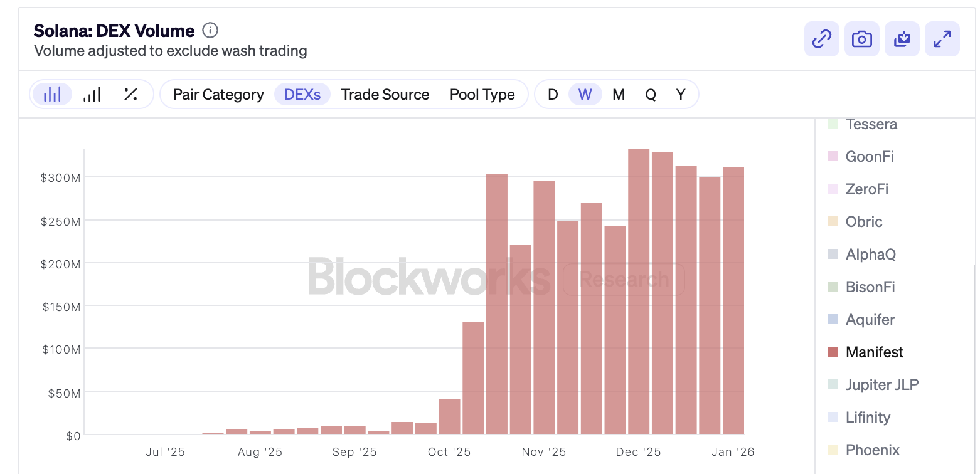Download chart data using the download icon
980x474 pixels.
click(x=902, y=39)
